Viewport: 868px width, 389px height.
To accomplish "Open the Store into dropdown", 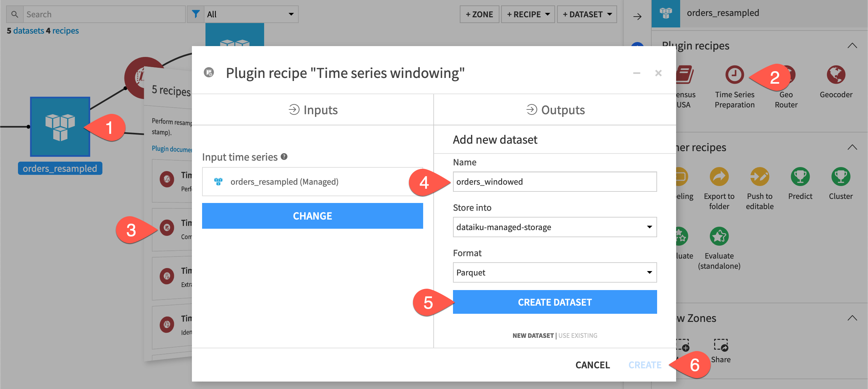I will coord(554,227).
